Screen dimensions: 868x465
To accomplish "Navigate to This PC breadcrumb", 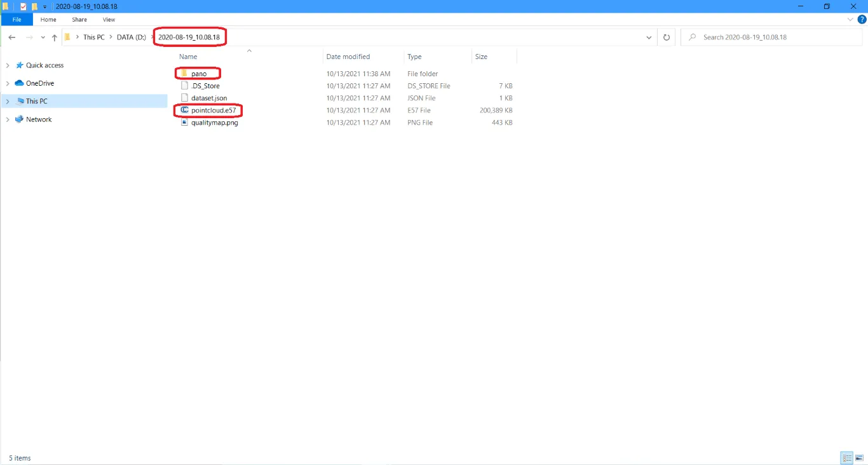I will pyautogui.click(x=94, y=37).
